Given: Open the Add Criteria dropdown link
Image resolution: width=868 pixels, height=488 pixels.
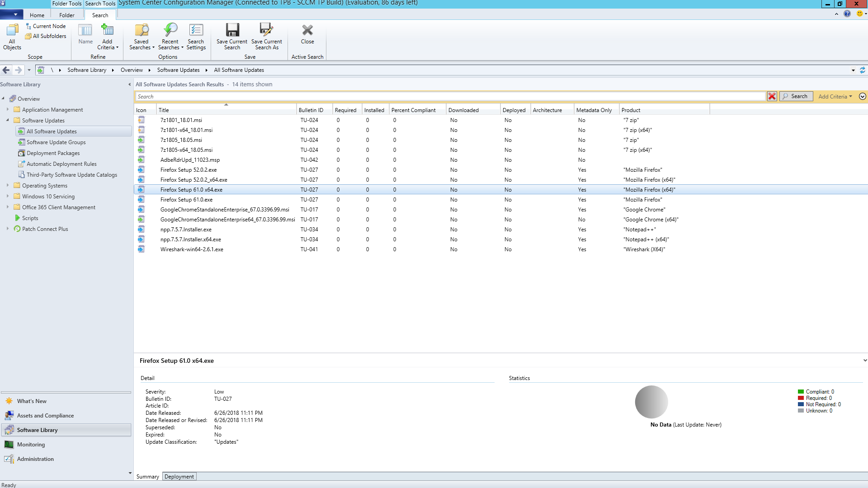Looking at the screenshot, I should [x=834, y=96].
